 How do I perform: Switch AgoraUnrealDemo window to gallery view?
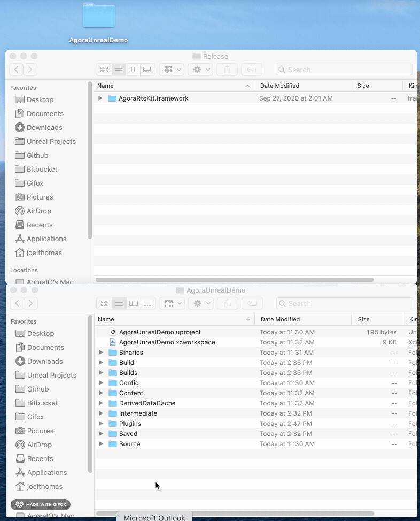[147, 303]
